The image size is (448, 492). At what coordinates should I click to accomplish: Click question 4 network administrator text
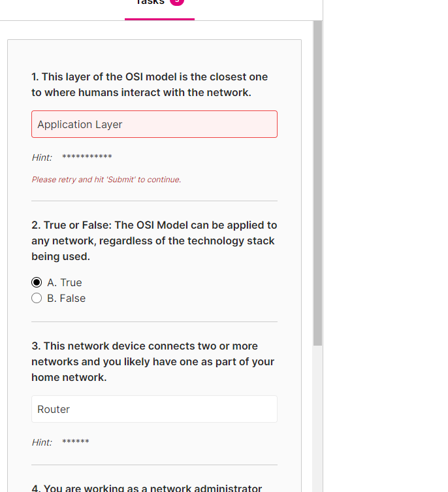click(147, 487)
